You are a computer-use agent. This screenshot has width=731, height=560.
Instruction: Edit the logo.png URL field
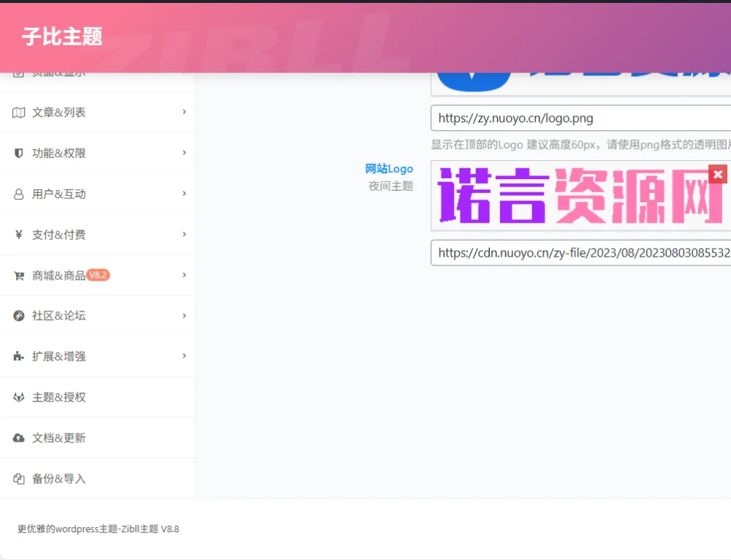581,118
